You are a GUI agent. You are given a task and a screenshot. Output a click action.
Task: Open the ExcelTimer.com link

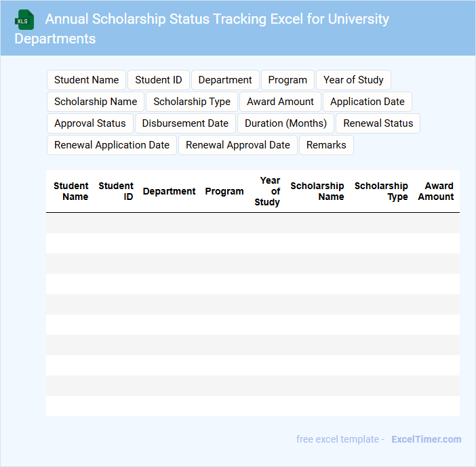426,439
